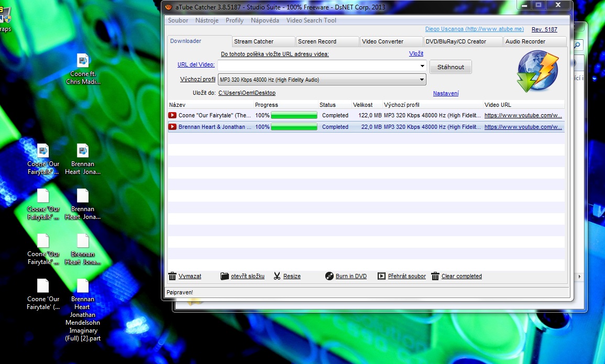Switch to the Downloader tab
The image size is (605, 364).
[x=200, y=41]
